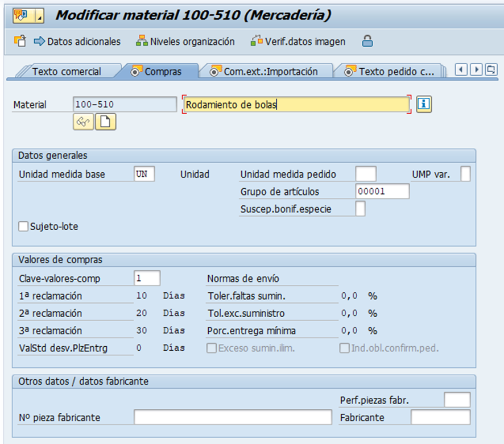Open Niveles organización
Viewport: 504px width, 444px height.
[x=185, y=42]
